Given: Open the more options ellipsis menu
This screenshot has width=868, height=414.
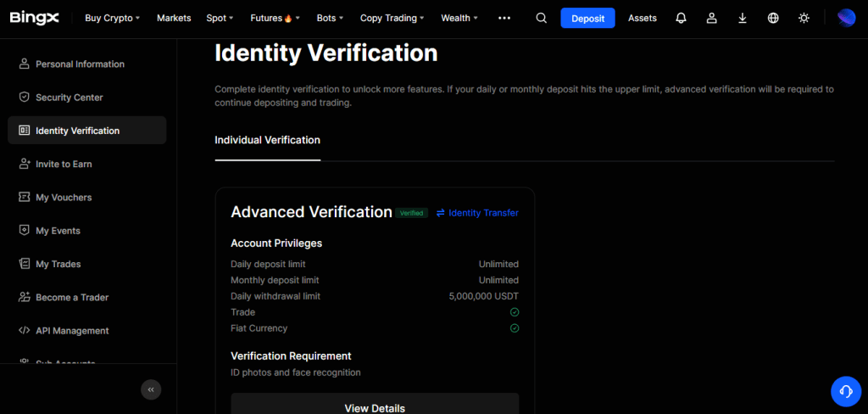Looking at the screenshot, I should coord(504,19).
